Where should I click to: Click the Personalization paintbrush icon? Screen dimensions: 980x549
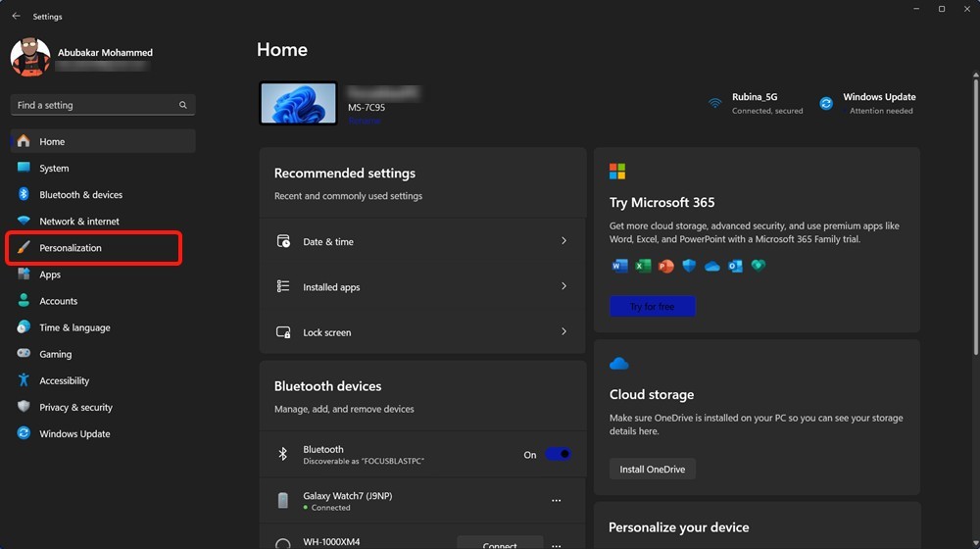pyautogui.click(x=24, y=248)
